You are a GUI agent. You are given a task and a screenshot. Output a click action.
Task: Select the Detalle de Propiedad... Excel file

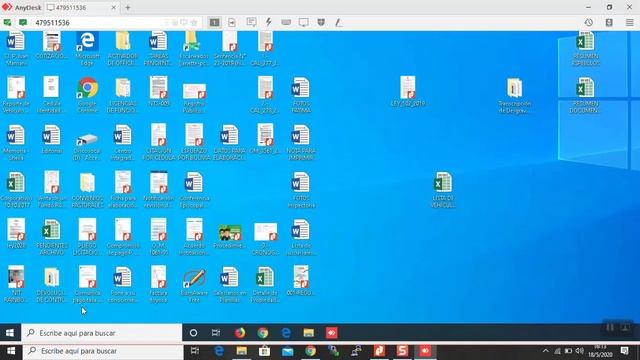[x=265, y=285]
